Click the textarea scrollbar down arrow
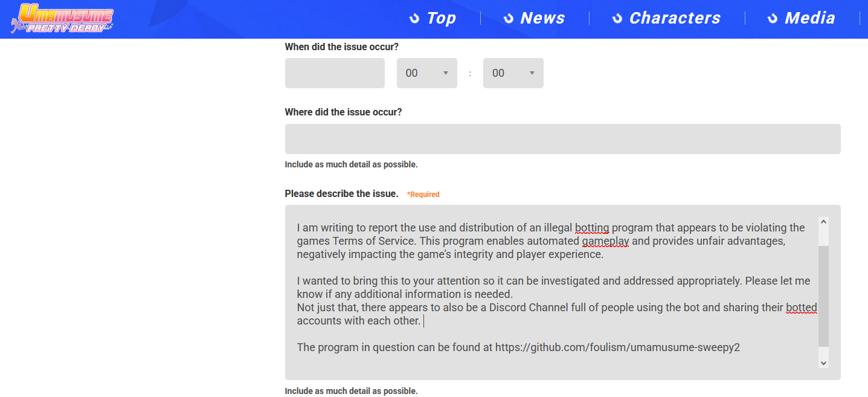 [x=823, y=363]
